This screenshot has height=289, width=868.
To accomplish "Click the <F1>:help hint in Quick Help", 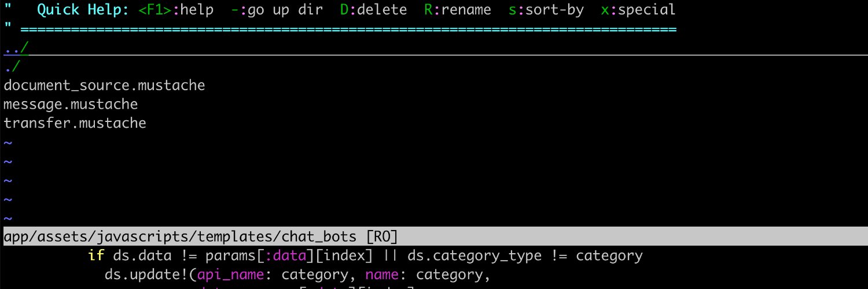I will 176,10.
